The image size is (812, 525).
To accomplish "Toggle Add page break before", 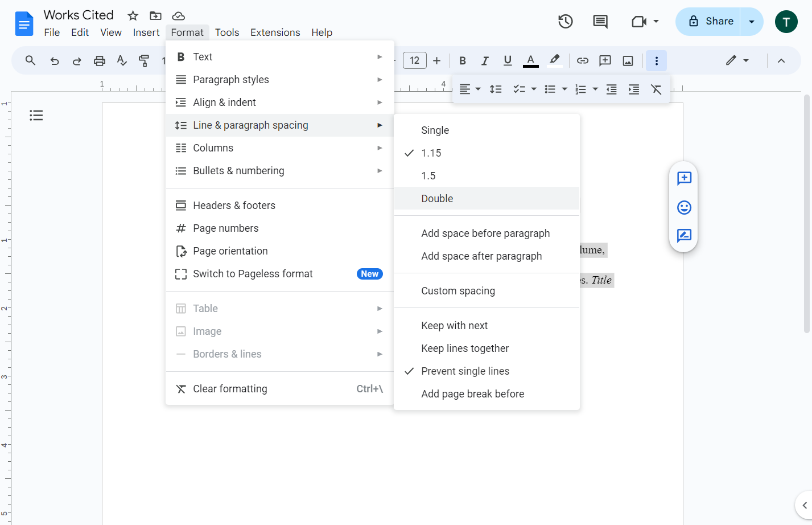I will coord(487,393).
